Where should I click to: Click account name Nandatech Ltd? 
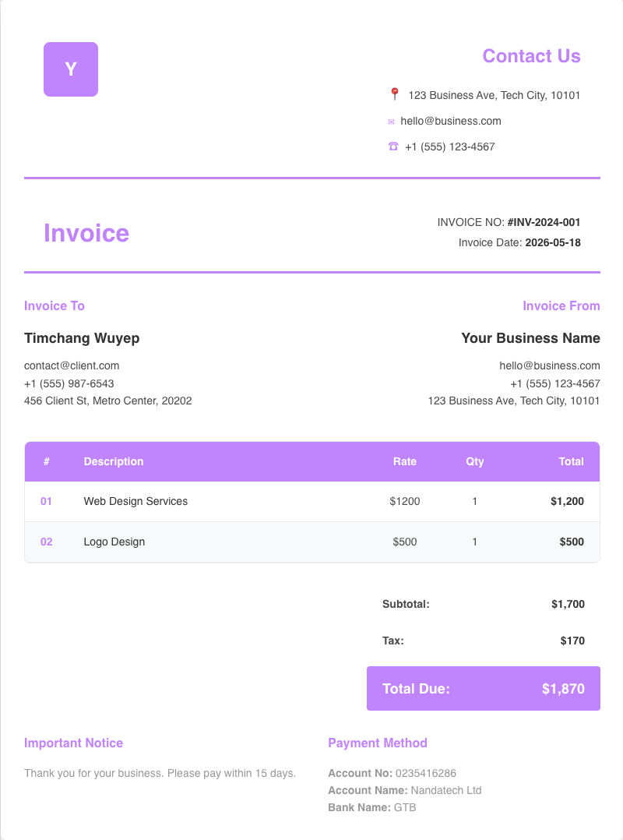[x=446, y=791]
